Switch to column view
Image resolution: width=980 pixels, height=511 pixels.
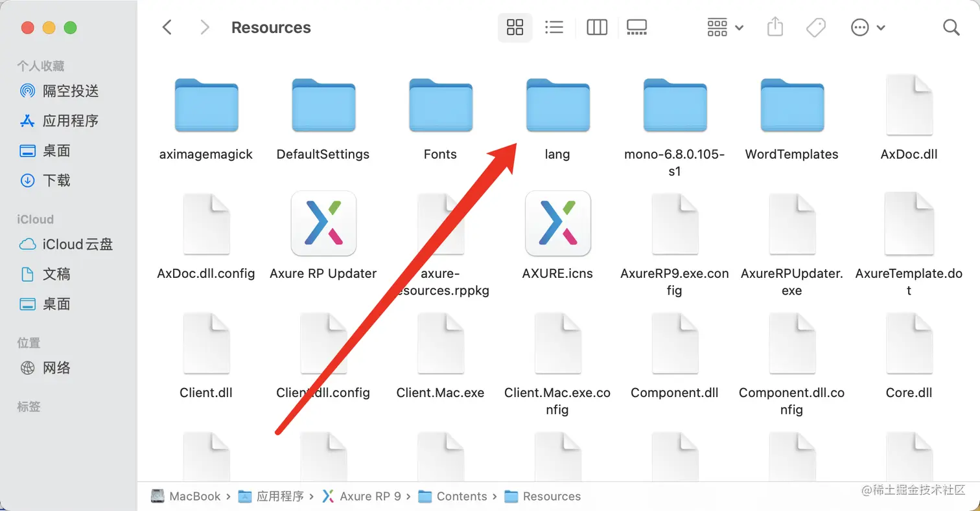[x=596, y=27]
